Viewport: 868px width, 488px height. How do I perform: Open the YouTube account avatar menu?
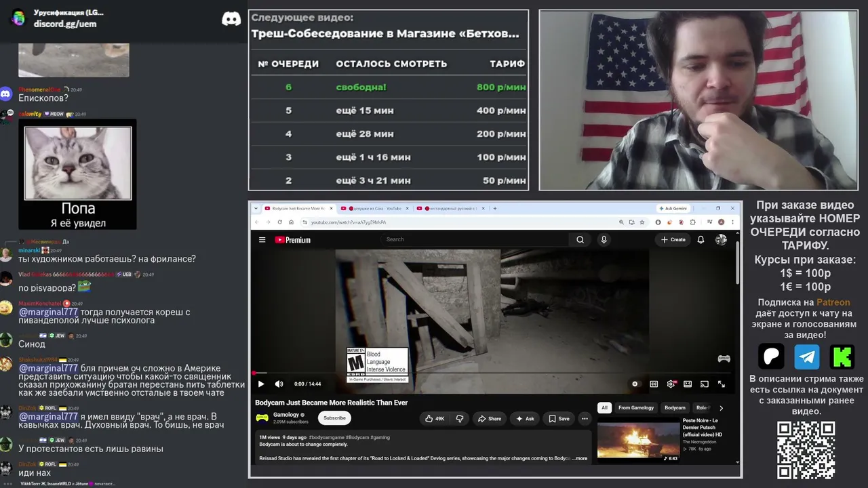tap(721, 239)
